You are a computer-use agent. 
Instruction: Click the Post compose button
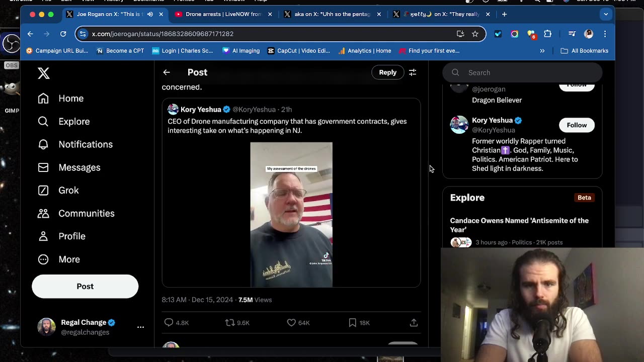85,286
